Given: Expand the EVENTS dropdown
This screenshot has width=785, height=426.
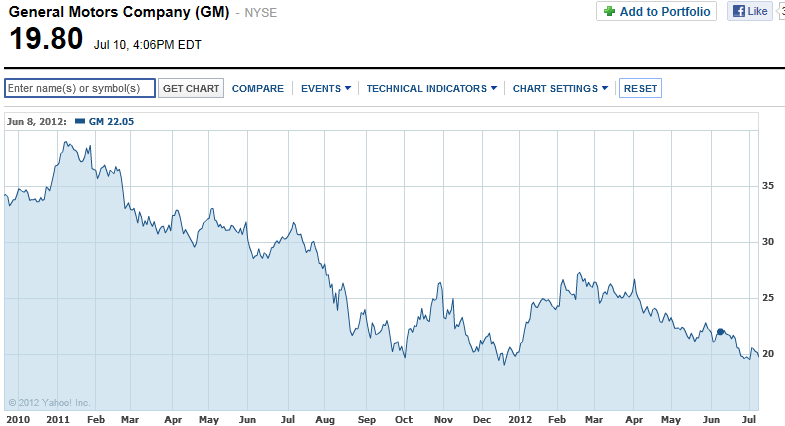Looking at the screenshot, I should [x=326, y=88].
